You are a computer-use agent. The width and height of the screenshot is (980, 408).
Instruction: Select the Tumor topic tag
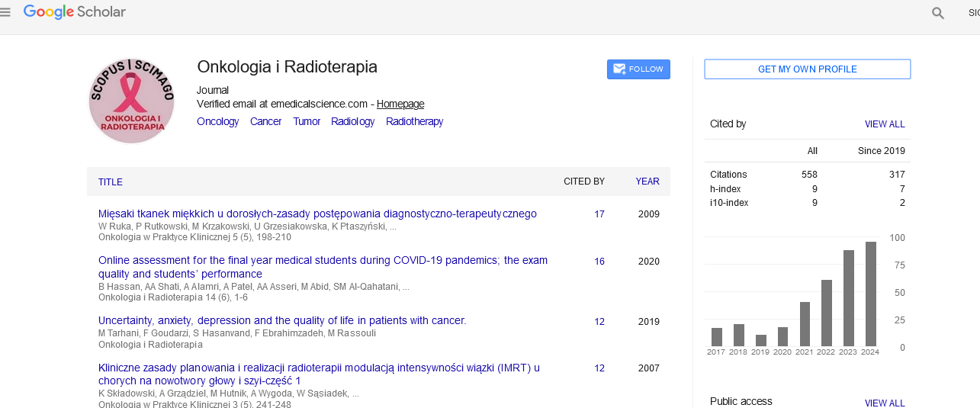click(x=307, y=122)
